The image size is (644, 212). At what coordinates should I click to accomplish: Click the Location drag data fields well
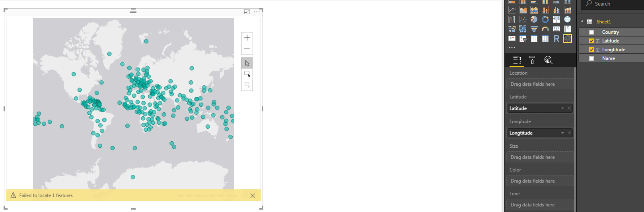point(540,84)
